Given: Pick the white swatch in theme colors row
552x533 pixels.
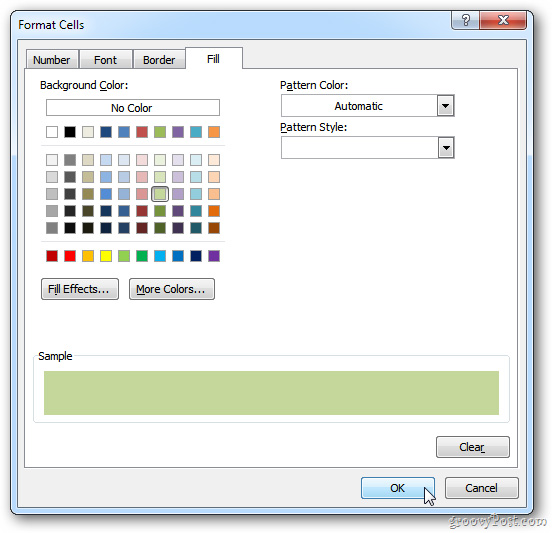Looking at the screenshot, I should coord(52,132).
